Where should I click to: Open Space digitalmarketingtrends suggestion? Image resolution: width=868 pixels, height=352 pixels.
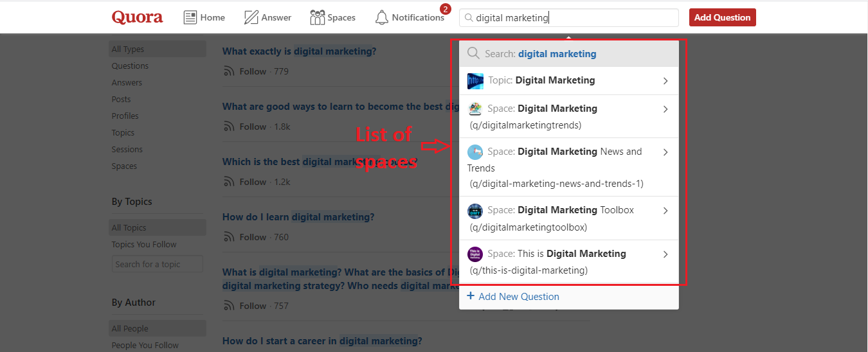(x=569, y=116)
